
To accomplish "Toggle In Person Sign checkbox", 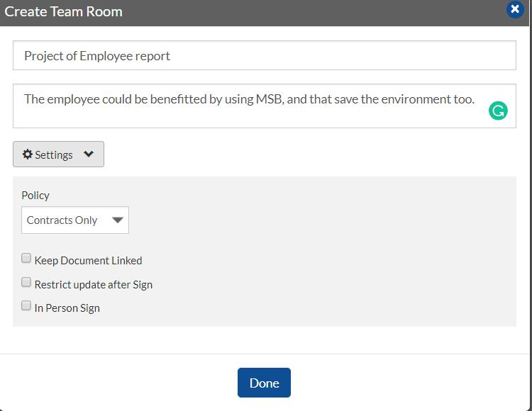I will (x=26, y=305).
